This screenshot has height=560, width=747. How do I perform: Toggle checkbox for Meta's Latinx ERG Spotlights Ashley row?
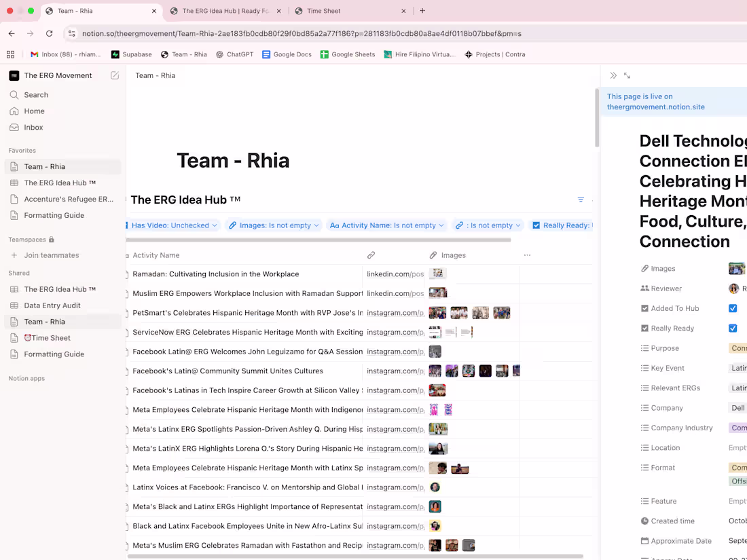coord(127,429)
